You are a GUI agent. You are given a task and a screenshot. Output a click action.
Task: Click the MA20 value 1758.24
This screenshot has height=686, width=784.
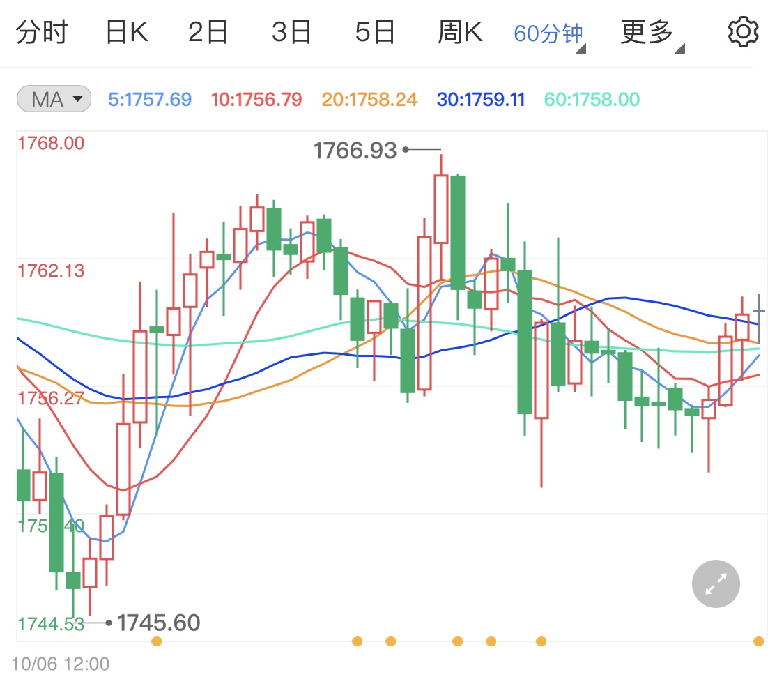[368, 99]
